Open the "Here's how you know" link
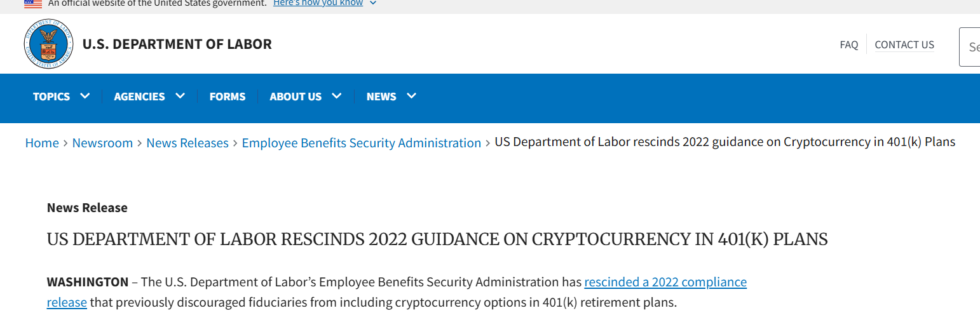The image size is (980, 320). 318,3
